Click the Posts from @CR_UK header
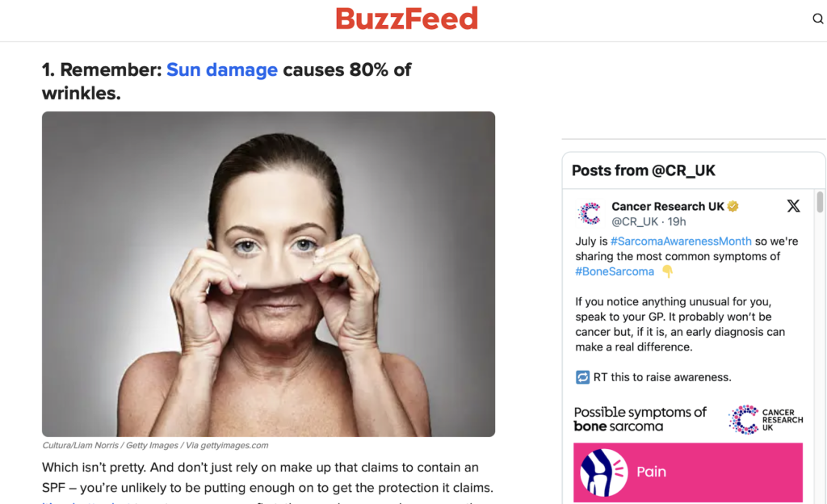The image size is (827, 504). tap(644, 170)
